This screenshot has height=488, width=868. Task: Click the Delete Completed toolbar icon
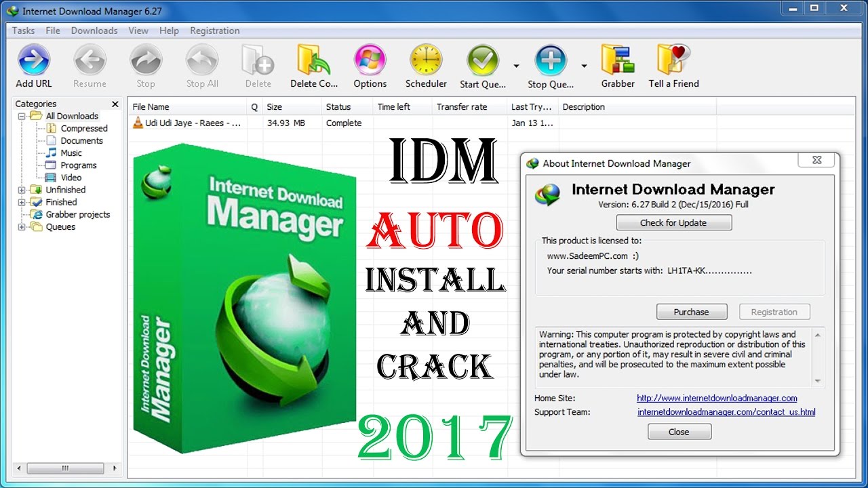(314, 61)
